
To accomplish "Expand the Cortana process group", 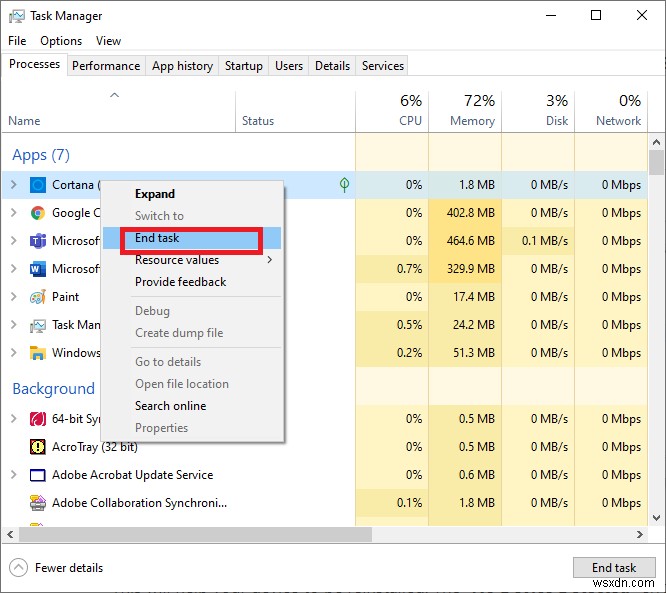I will coord(14,184).
